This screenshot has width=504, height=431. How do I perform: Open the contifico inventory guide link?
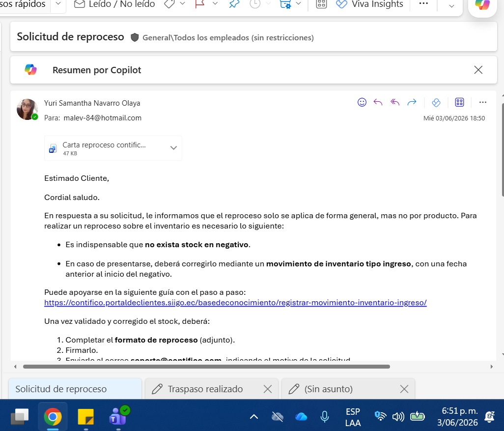tap(235, 303)
